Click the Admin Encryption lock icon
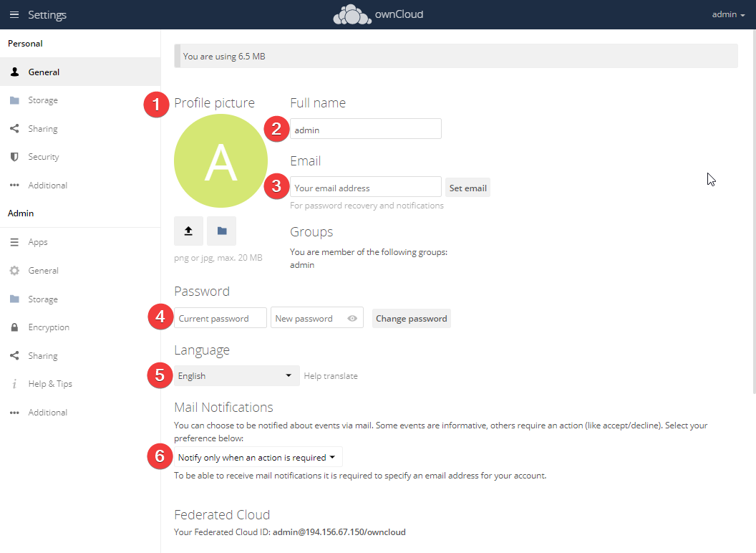 coord(14,327)
